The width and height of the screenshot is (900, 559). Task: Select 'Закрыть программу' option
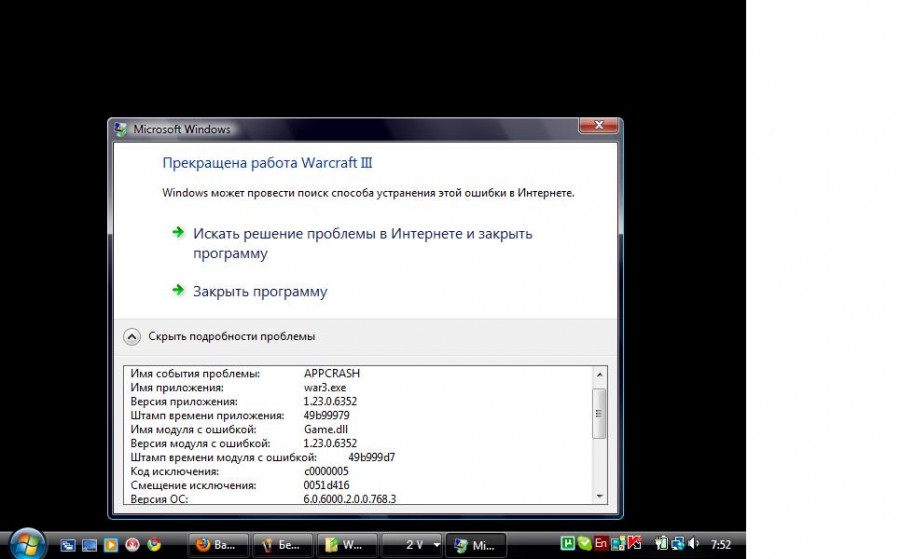tap(259, 291)
